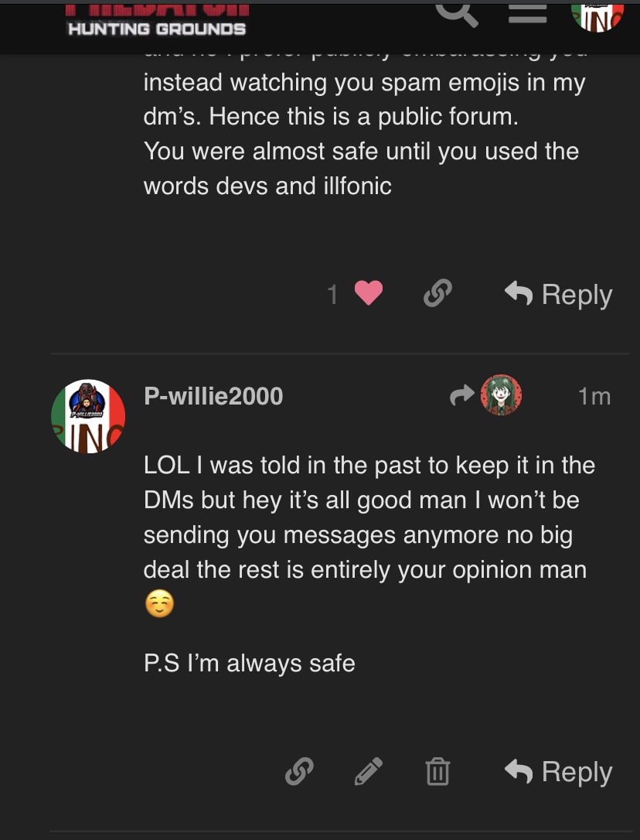View the replied-to user's green-haired avatar

coord(501,395)
